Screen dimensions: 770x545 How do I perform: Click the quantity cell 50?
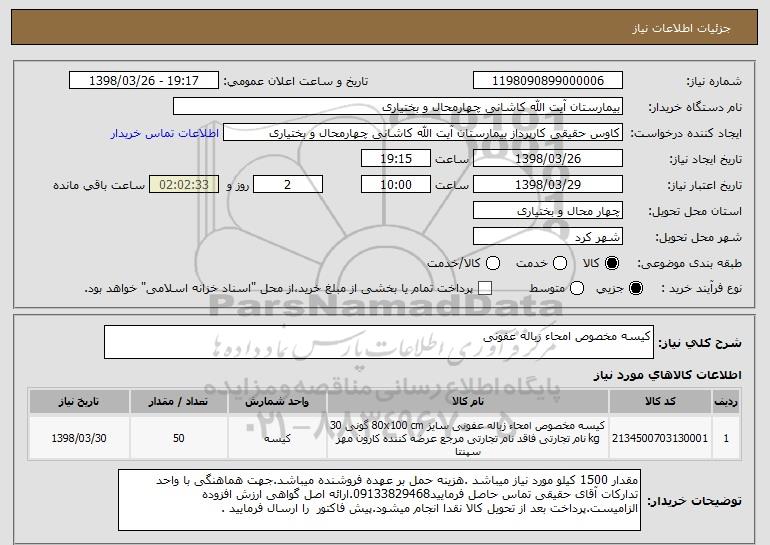click(x=179, y=438)
